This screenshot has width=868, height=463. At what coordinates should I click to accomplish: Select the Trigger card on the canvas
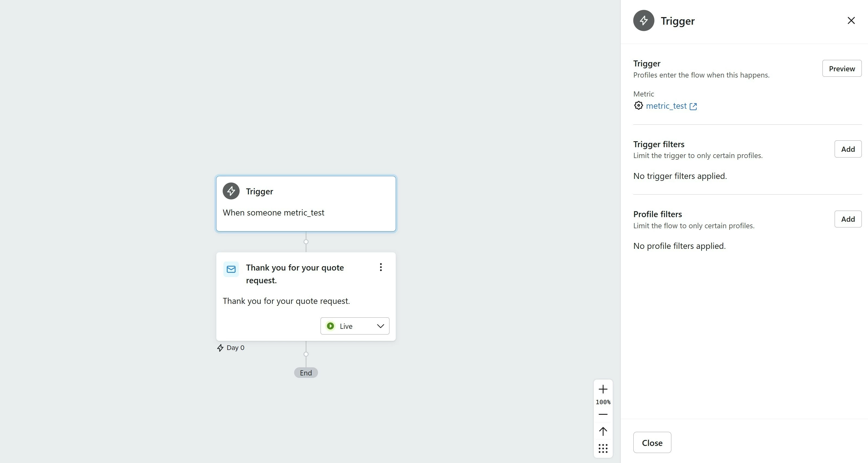tap(306, 204)
